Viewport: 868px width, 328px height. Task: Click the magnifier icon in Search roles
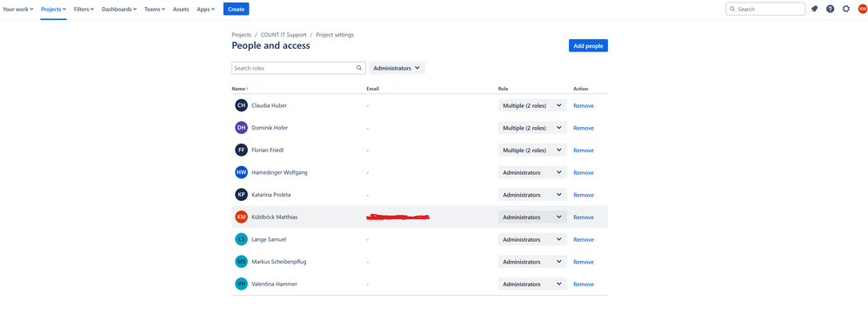[x=359, y=68]
